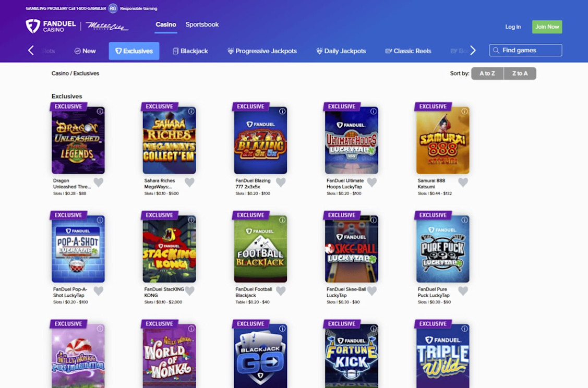Open the Blazing 777 game thumbnail
Screen dimensions: 588x388
coord(260,140)
